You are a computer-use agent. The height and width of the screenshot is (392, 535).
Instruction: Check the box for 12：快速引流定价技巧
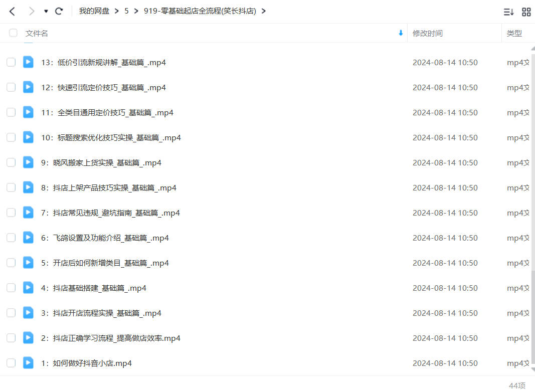tap(11, 87)
